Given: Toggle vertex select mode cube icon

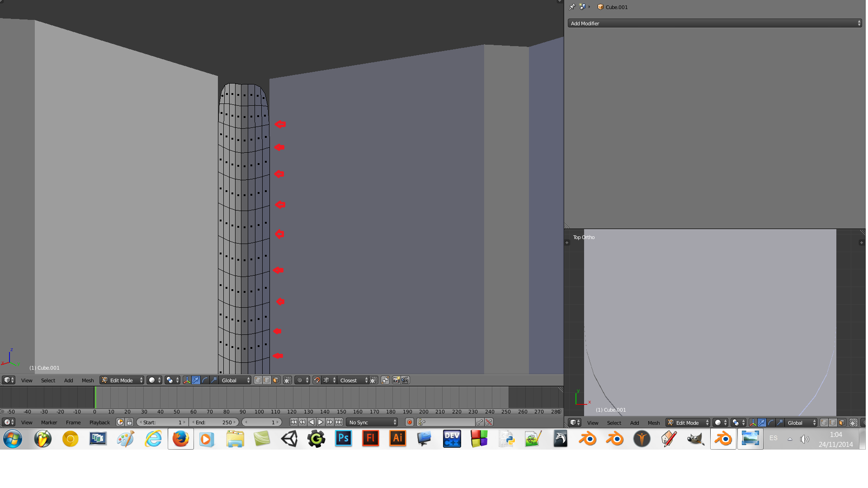Looking at the screenshot, I should pyautogui.click(x=258, y=380).
